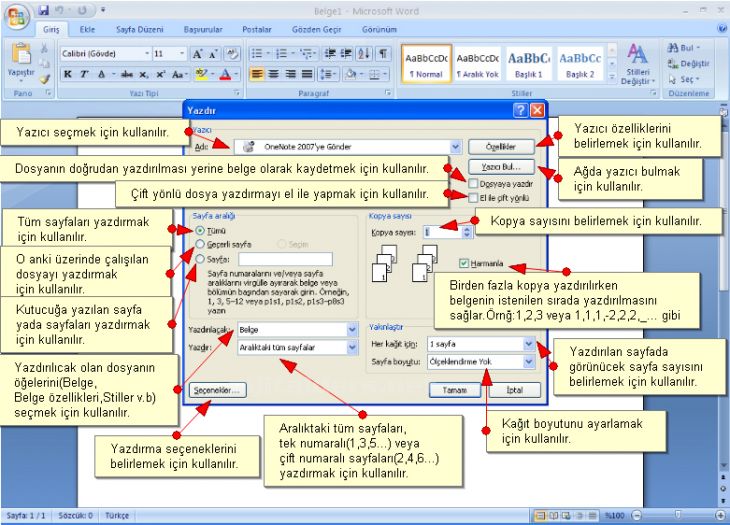Paste using the Yapıştır button
730x525 pixels.
point(21,60)
